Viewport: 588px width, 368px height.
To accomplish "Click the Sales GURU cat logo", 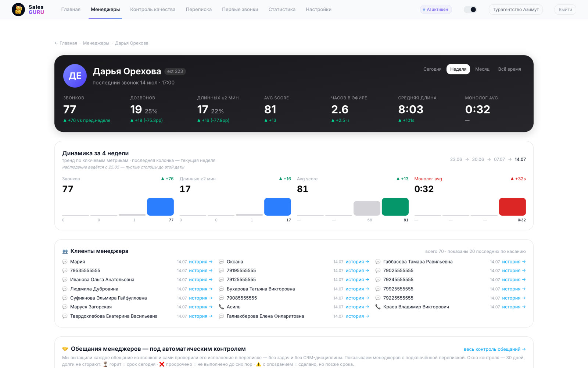I will pos(18,10).
